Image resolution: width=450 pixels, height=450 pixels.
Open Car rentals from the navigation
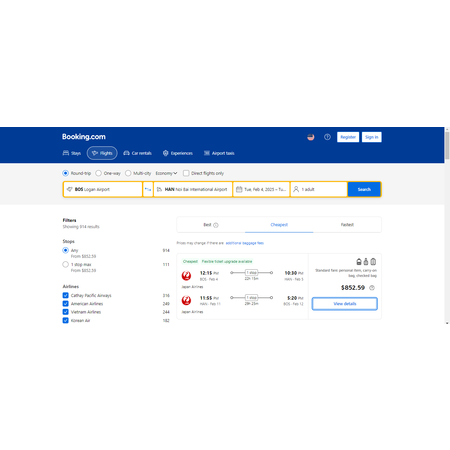click(137, 153)
